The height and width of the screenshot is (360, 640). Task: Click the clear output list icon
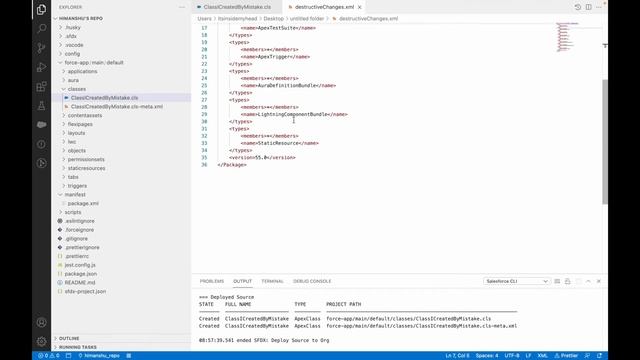pyautogui.click(x=557, y=281)
